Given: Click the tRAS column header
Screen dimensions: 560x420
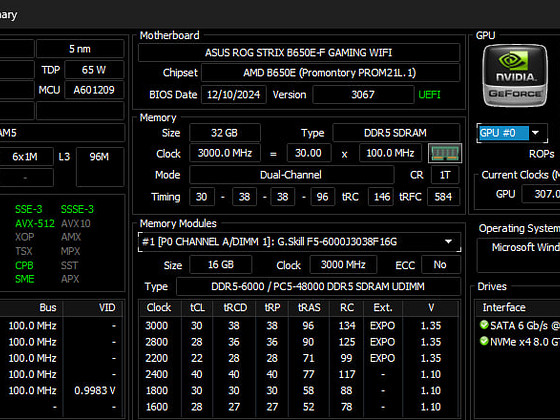Looking at the screenshot, I should pos(309,308).
